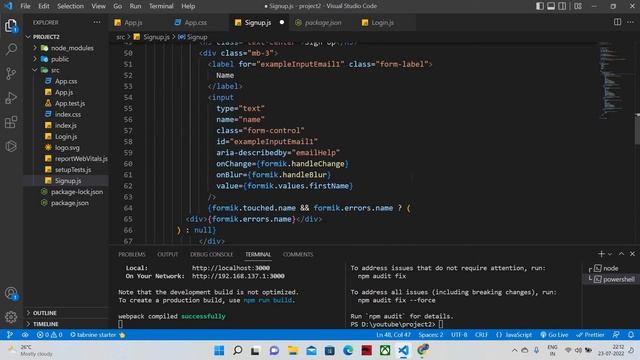This screenshot has height=360, width=640.
Task: Open the OUTPUT panel tab
Action: coord(168,254)
